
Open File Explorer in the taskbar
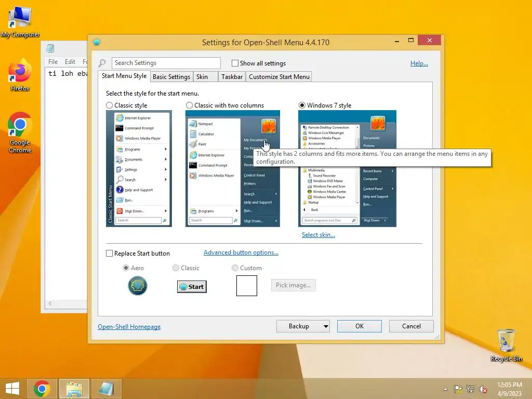tap(74, 389)
